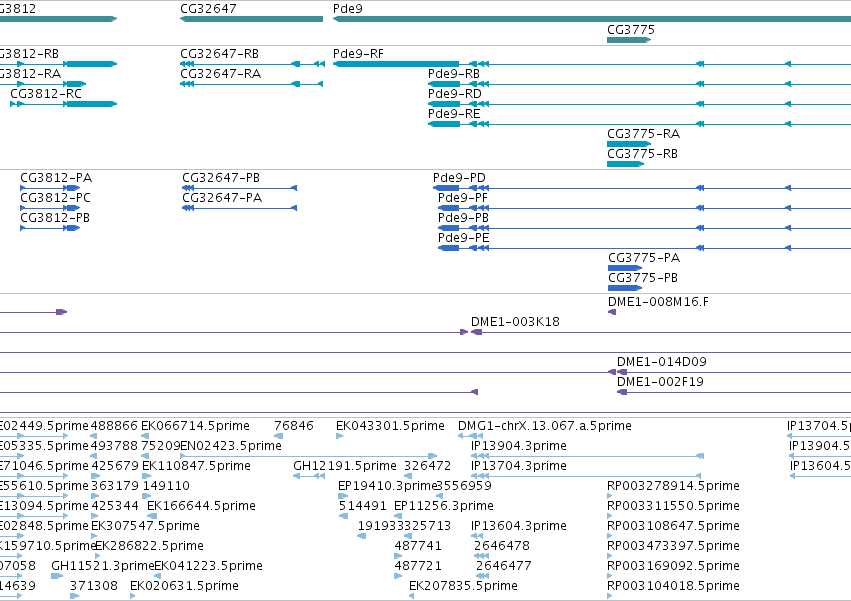This screenshot has width=851, height=601.
Task: Click EK307547.5prime EST label
Action: 145,526
